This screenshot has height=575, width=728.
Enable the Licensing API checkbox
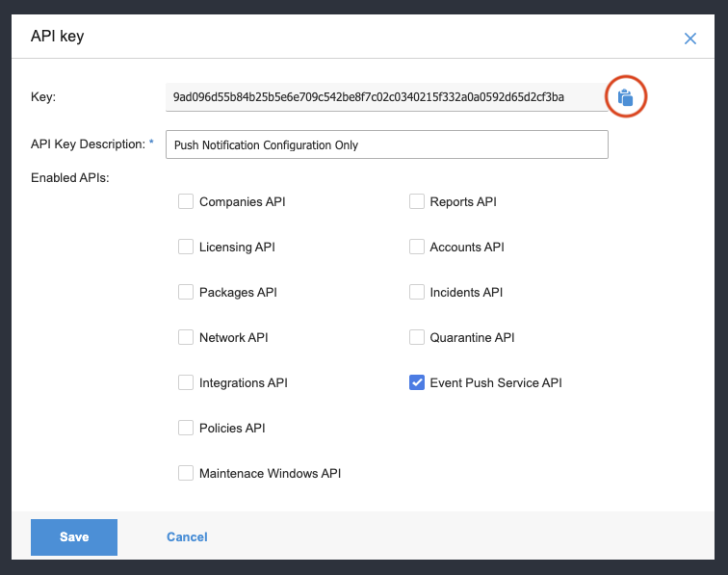(186, 248)
